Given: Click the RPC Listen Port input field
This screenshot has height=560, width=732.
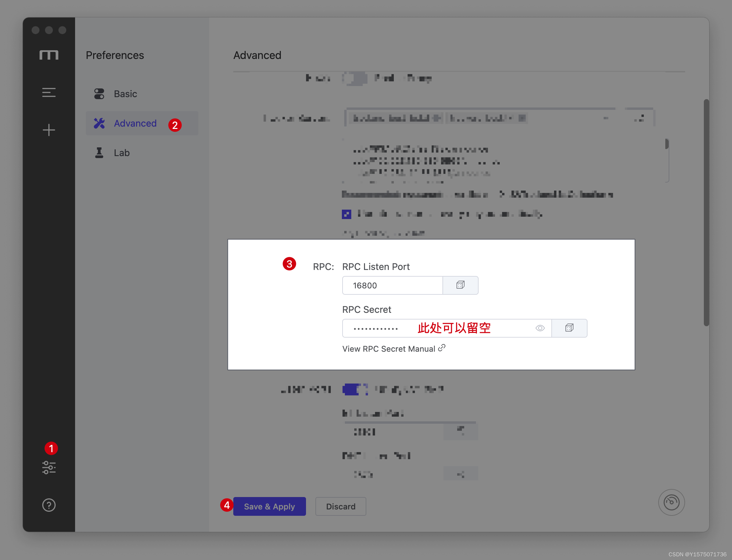Looking at the screenshot, I should coord(392,285).
